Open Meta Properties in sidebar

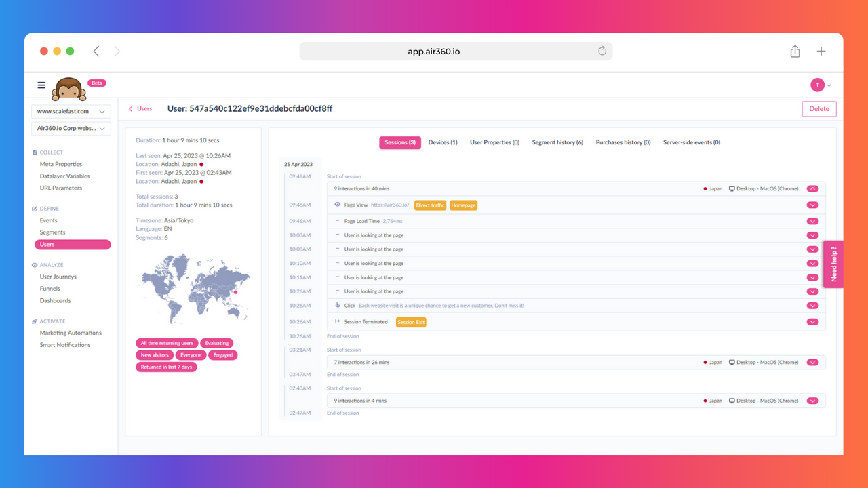click(x=61, y=164)
